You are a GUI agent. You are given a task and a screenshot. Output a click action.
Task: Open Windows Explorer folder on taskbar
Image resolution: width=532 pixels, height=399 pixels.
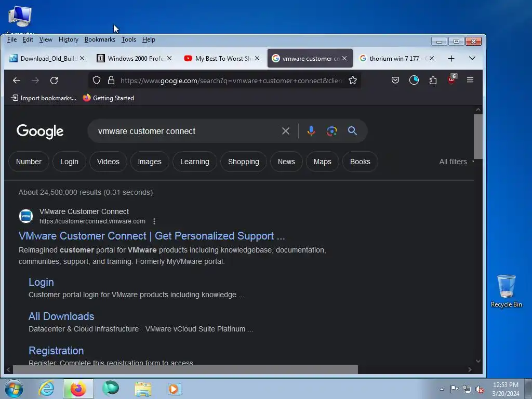click(143, 389)
